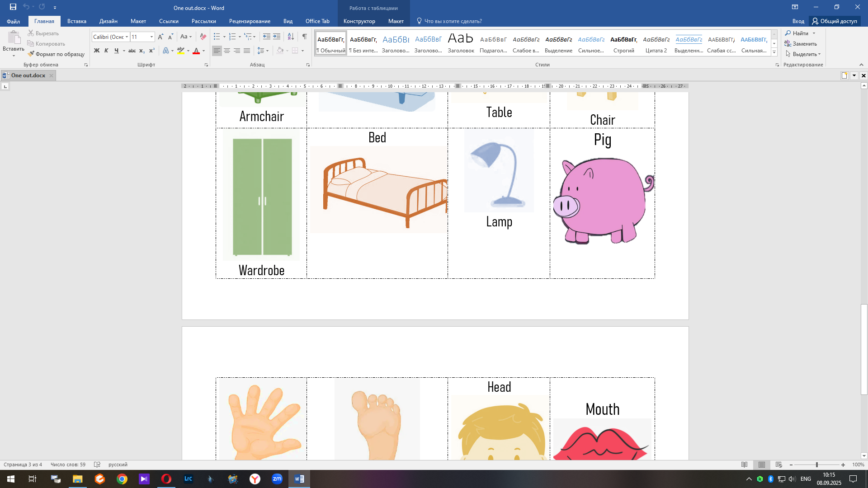Open the font size dropdown
868x488 pixels.
[151, 37]
